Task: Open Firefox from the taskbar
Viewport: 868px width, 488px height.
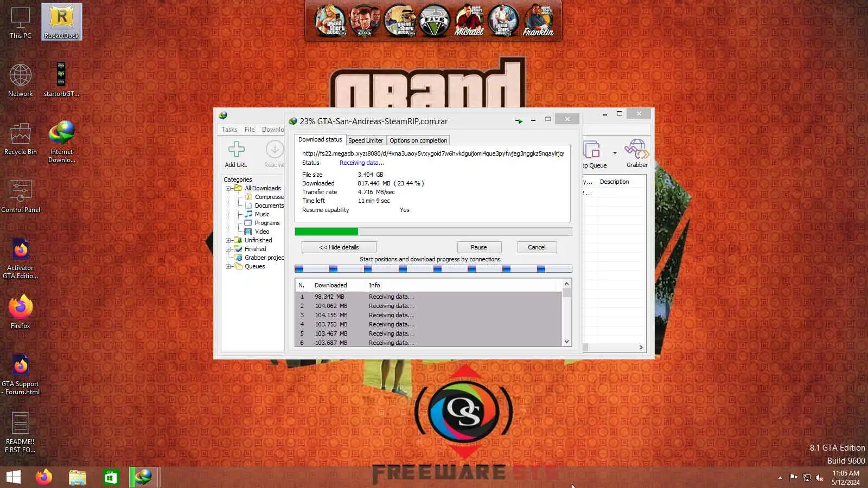Action: point(44,477)
